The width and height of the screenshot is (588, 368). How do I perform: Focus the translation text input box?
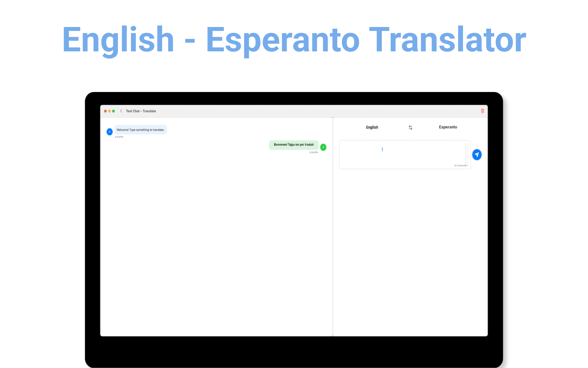pos(405,155)
